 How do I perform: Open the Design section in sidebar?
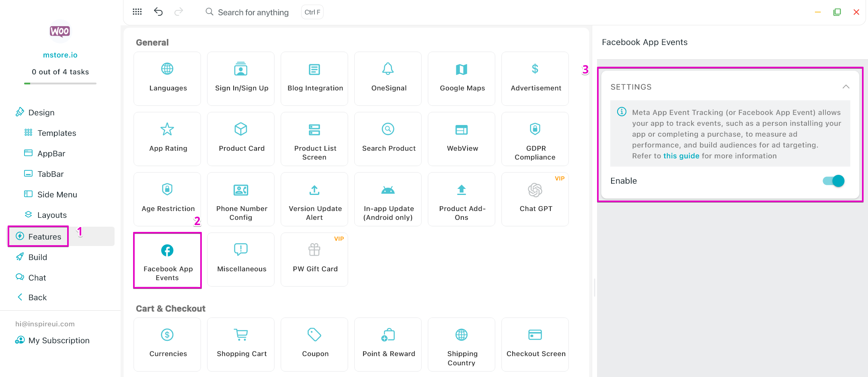(x=41, y=113)
